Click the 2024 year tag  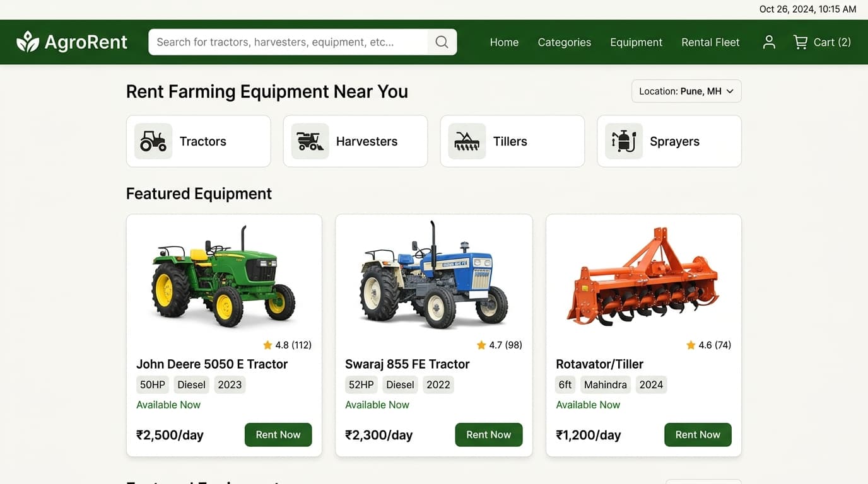pyautogui.click(x=651, y=384)
